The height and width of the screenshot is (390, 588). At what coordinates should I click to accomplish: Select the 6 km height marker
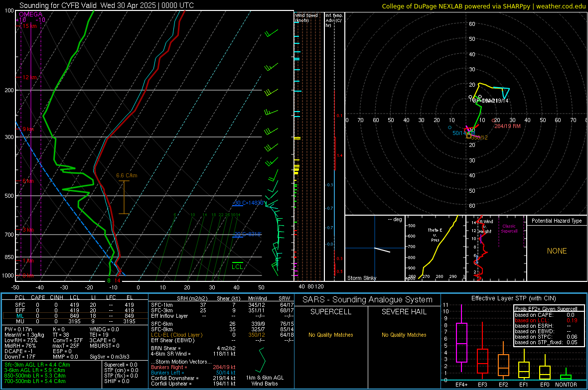tap(27, 181)
